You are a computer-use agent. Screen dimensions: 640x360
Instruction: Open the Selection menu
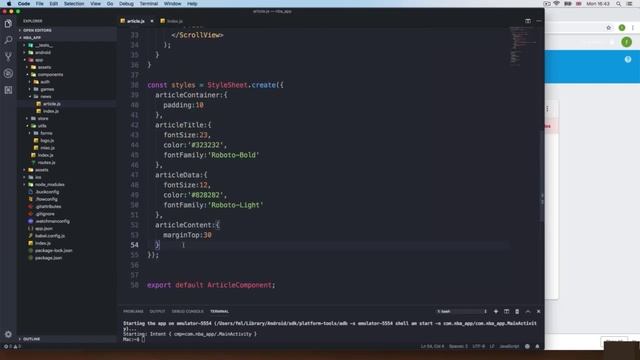tap(74, 4)
